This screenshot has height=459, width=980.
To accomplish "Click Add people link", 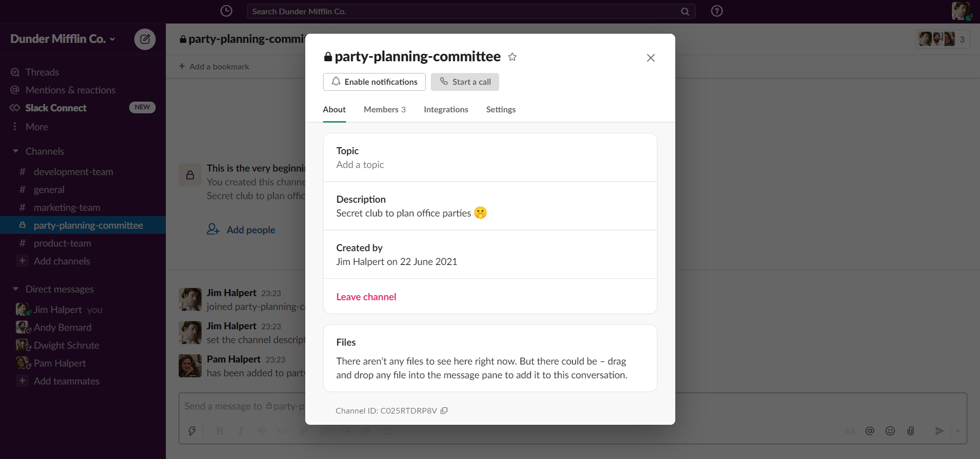I will tap(241, 230).
